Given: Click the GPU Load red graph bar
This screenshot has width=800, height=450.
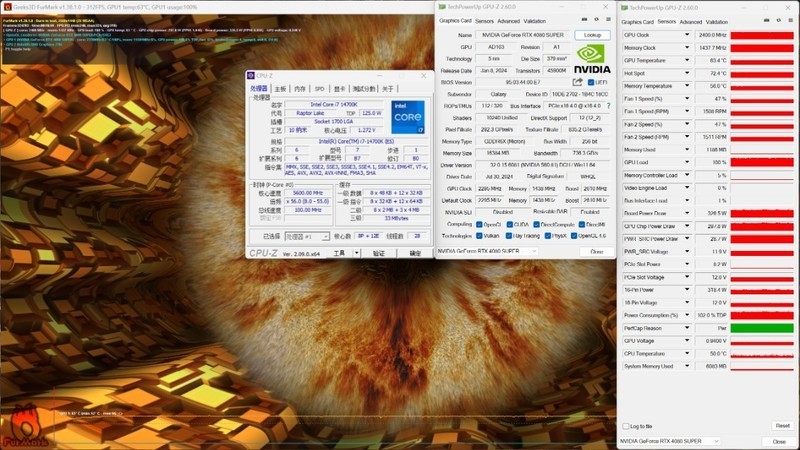Looking at the screenshot, I should pos(762,162).
